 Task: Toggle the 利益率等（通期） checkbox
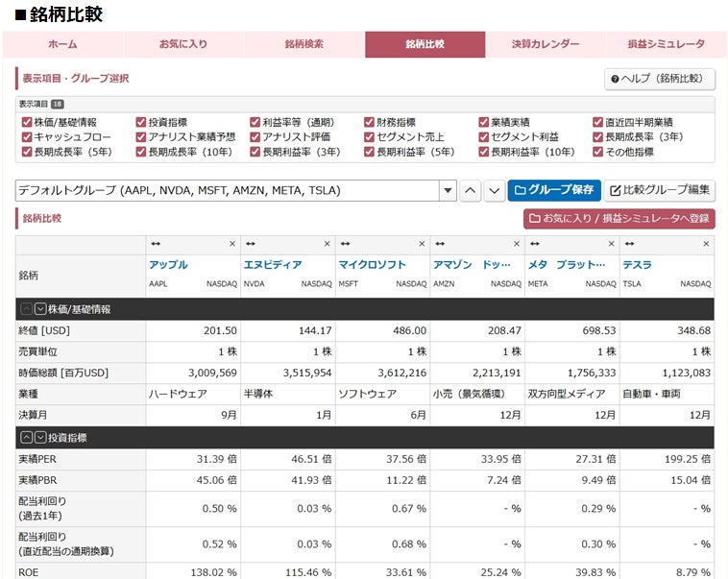pos(255,122)
